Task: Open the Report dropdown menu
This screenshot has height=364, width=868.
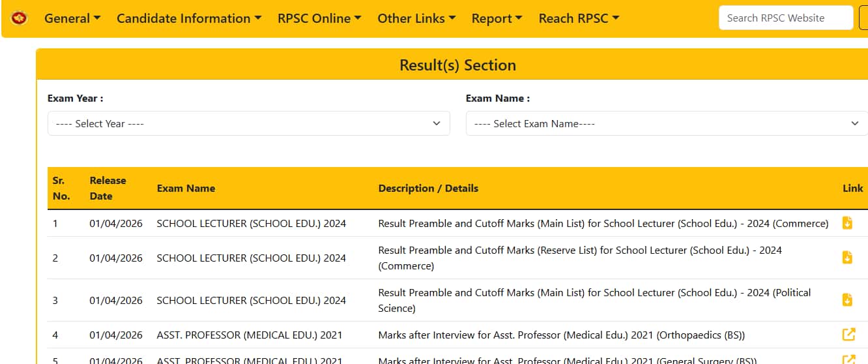Action: [497, 18]
